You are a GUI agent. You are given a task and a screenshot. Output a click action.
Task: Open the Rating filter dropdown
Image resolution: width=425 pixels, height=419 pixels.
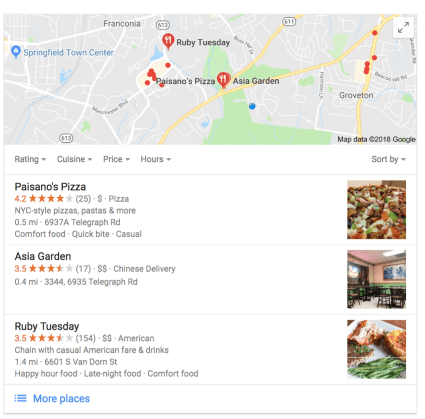[30, 159]
